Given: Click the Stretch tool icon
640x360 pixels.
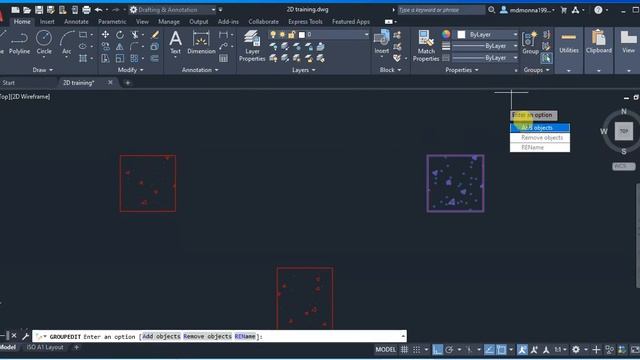Looking at the screenshot, I should pyautogui.click(x=105, y=58).
